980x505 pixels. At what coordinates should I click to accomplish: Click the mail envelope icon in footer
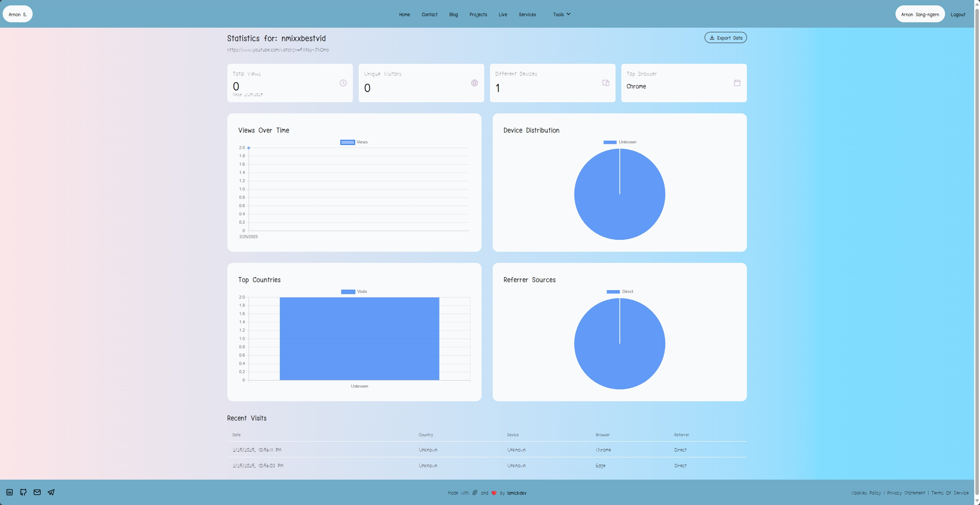[37, 492]
